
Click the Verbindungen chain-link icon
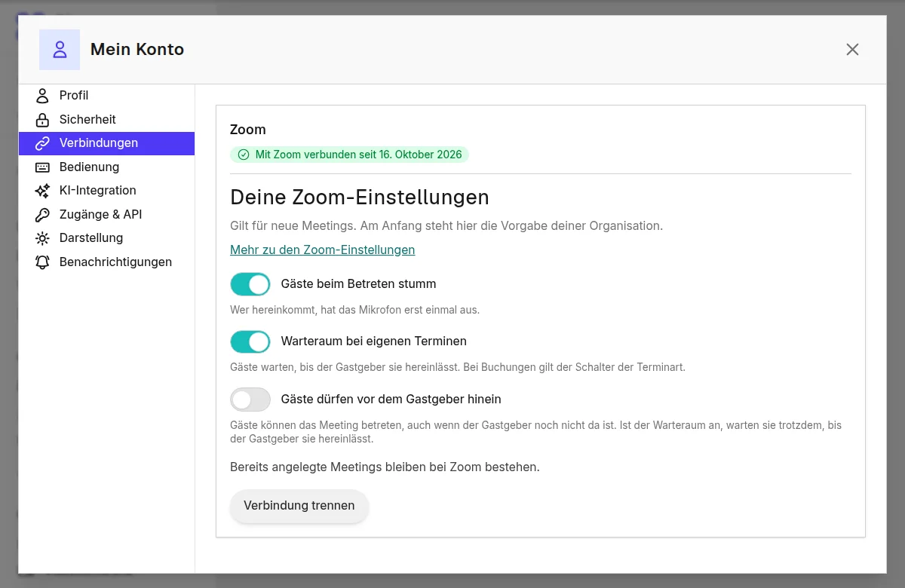[x=42, y=143]
